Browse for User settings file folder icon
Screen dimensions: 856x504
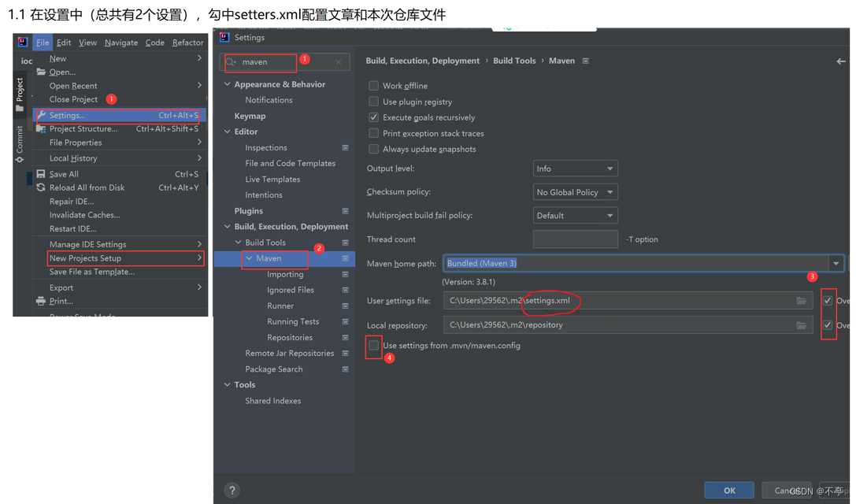(802, 300)
